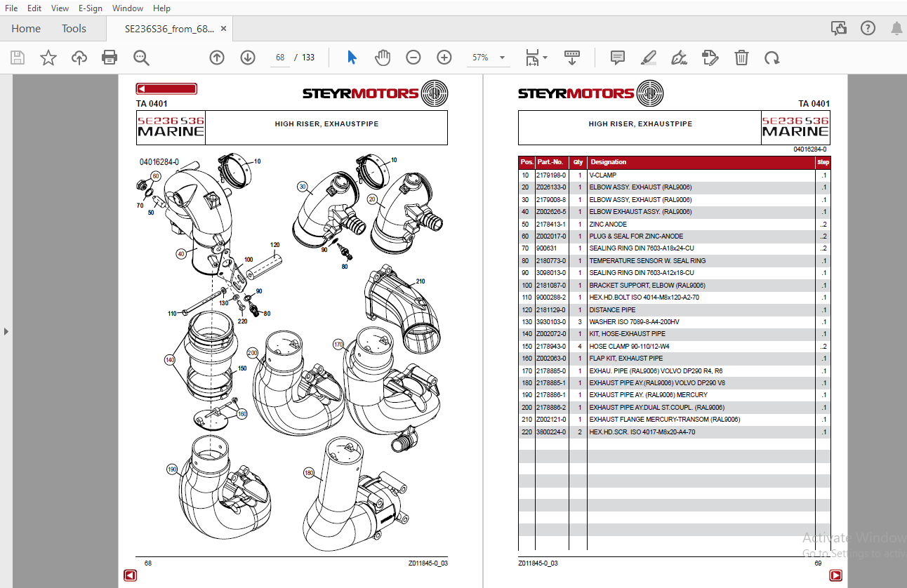
Task: Click callout 170 on the exhaust pipe
Action: (338, 345)
